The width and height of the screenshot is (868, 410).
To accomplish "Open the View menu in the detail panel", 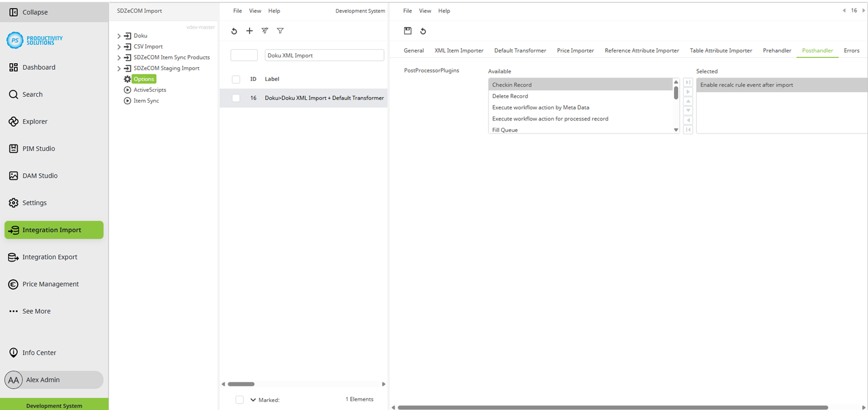I will [x=425, y=10].
